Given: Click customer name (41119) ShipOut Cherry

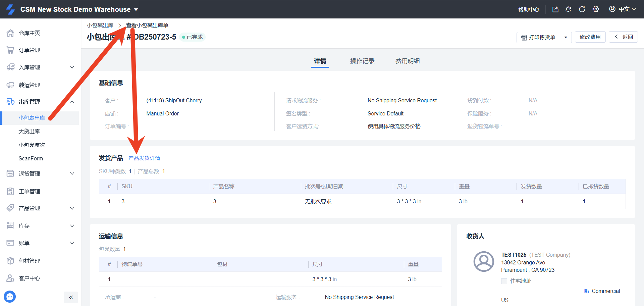Looking at the screenshot, I should tap(174, 100).
